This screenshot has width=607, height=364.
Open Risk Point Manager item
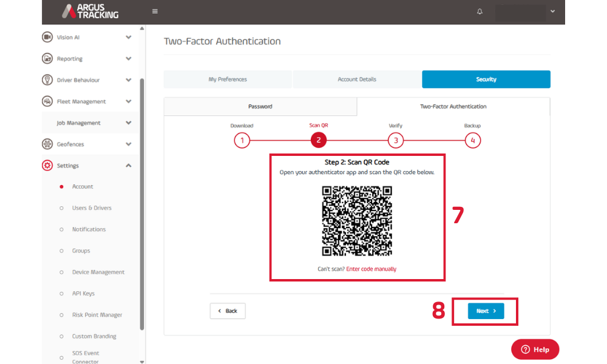coord(97,314)
